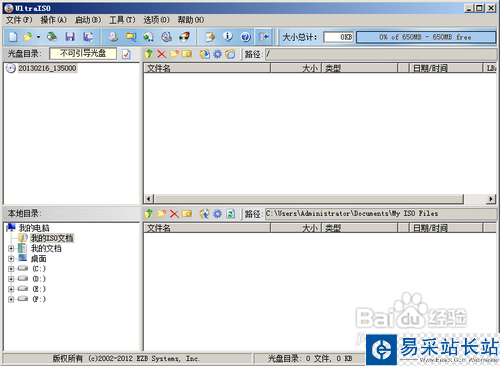The width and height of the screenshot is (500, 366).
Task: Expand the (D:) drive node
Action: [11, 279]
